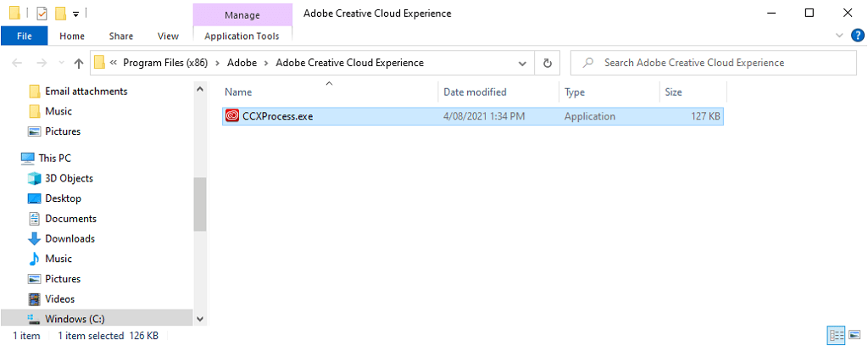Viewport: 868px width, 346px height.
Task: Select 3D Objects in navigation pane
Action: pyautogui.click(x=69, y=178)
